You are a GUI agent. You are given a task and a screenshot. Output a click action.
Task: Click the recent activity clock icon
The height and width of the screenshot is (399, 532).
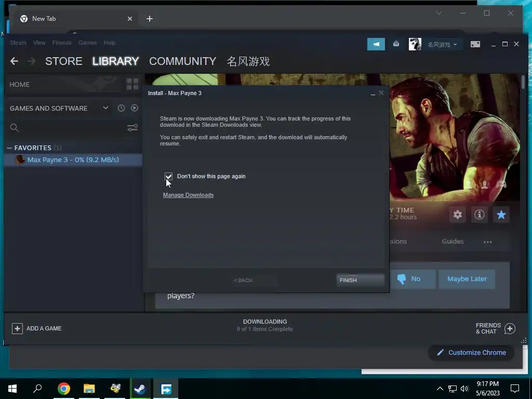click(x=121, y=108)
